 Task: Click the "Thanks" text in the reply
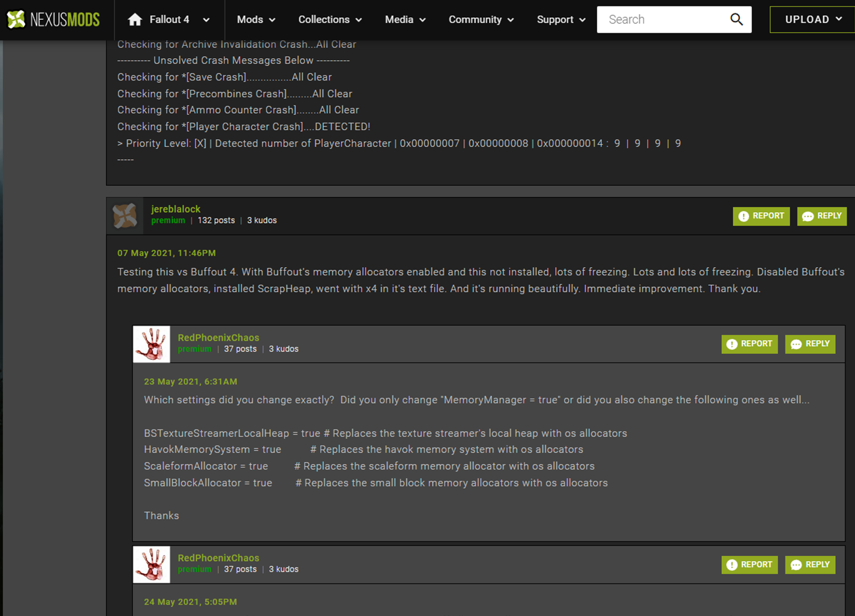[x=162, y=516]
